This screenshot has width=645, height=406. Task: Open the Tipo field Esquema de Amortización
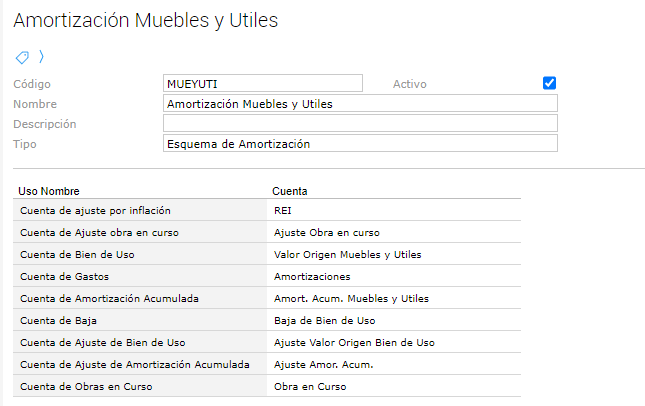[359, 144]
